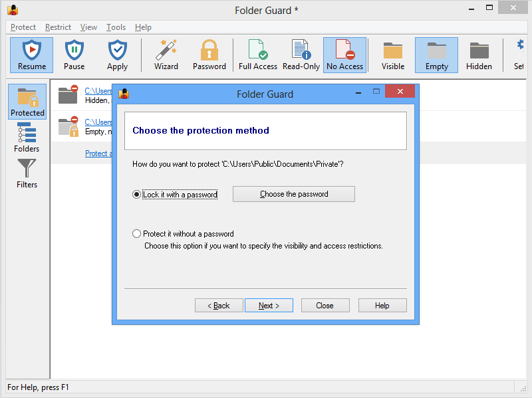Apply pending protection changes

(x=117, y=54)
